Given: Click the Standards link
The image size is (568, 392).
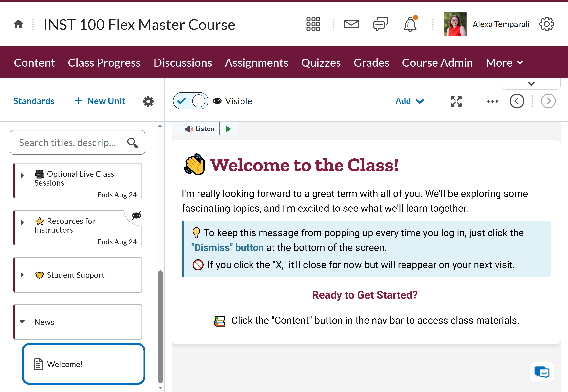Looking at the screenshot, I should [x=34, y=101].
